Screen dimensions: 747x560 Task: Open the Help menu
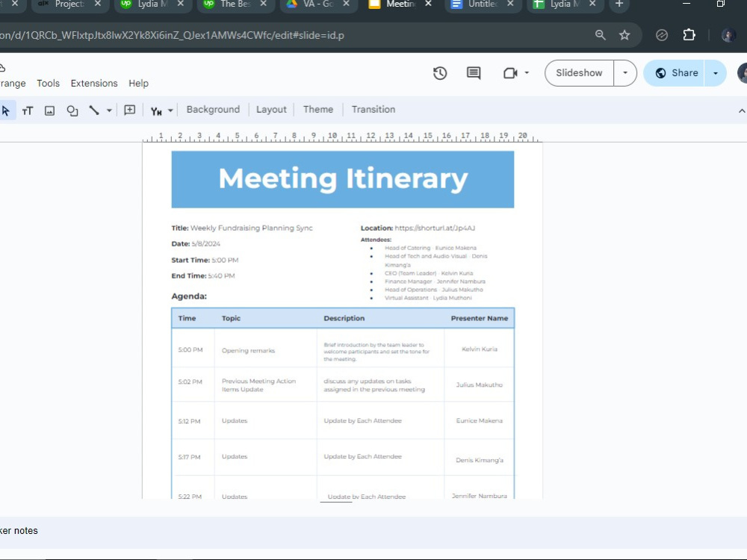click(139, 84)
